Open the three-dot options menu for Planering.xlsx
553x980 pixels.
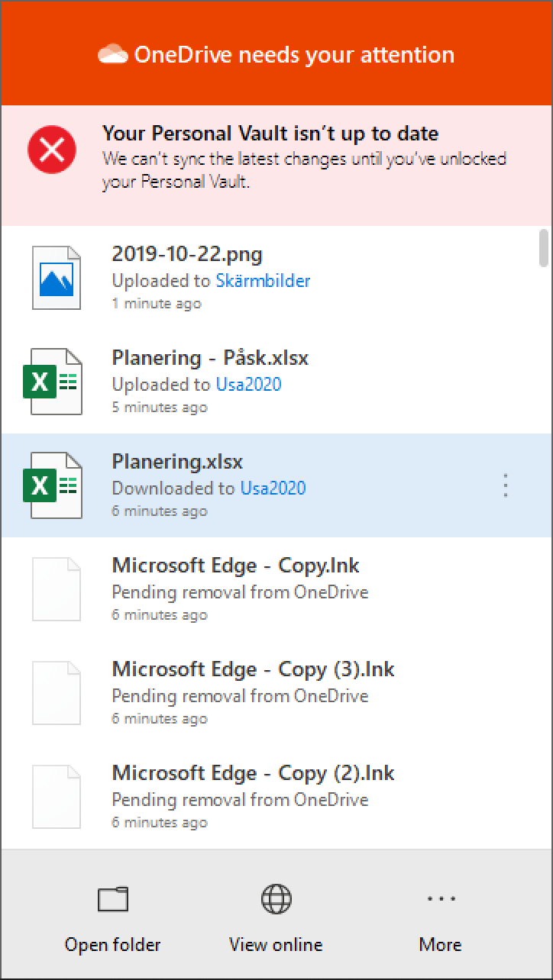(x=506, y=485)
